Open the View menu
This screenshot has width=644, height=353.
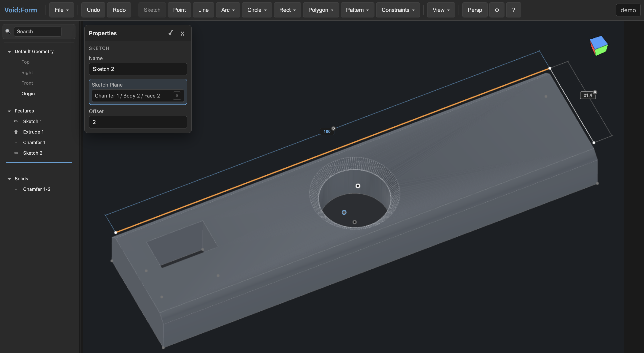[x=441, y=10]
